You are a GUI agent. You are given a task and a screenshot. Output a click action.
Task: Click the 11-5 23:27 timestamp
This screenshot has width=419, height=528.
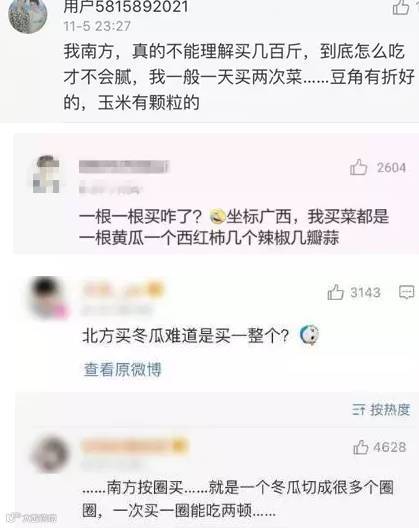pos(97,26)
